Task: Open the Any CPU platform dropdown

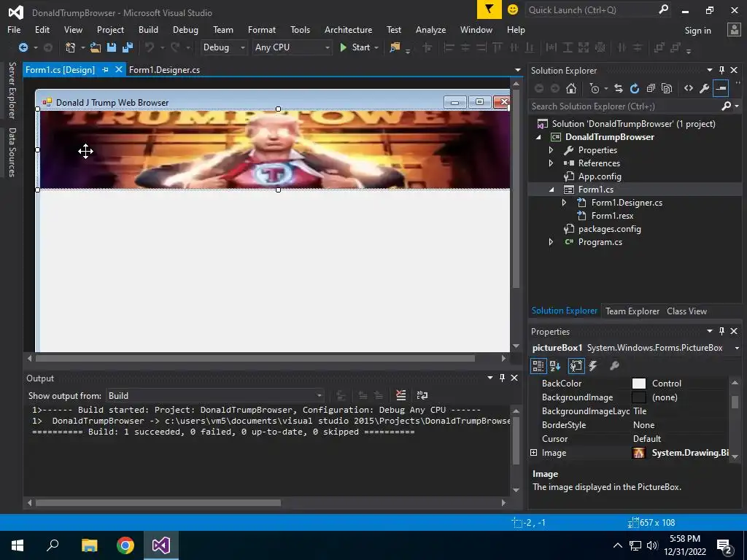Action: point(292,47)
